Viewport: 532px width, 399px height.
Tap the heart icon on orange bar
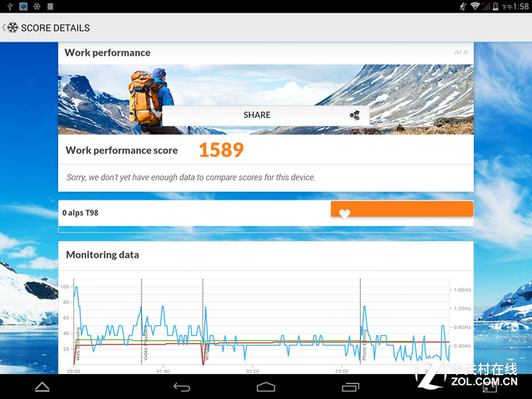344,214
